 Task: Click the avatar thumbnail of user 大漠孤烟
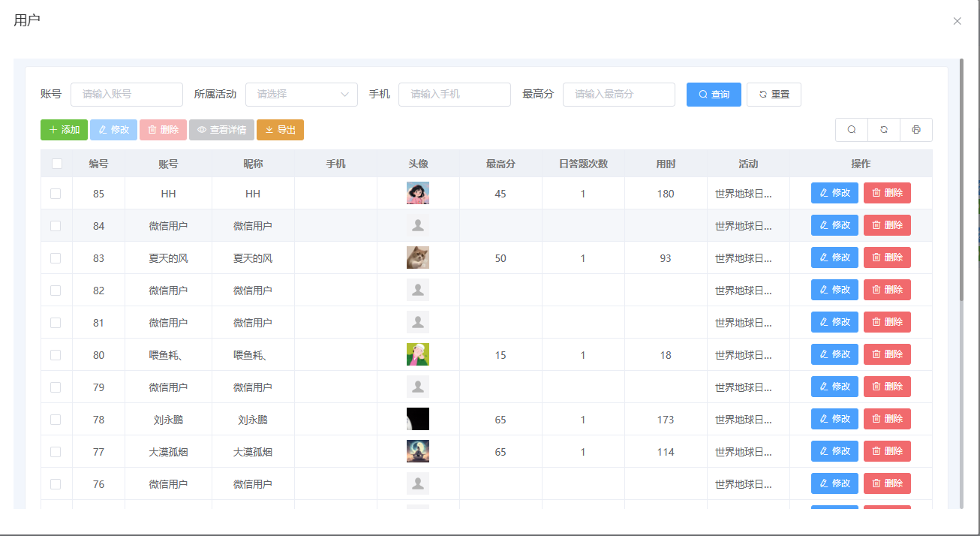pyautogui.click(x=418, y=451)
